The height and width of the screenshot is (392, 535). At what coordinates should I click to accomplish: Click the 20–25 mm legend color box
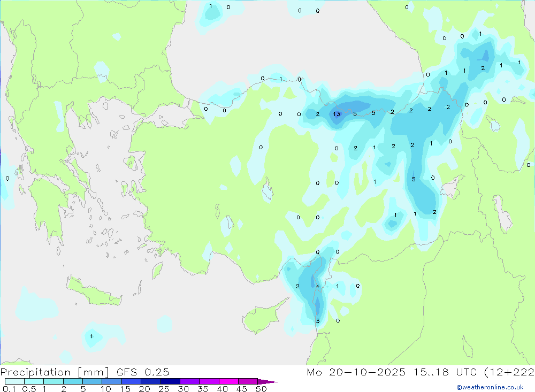coord(151,381)
